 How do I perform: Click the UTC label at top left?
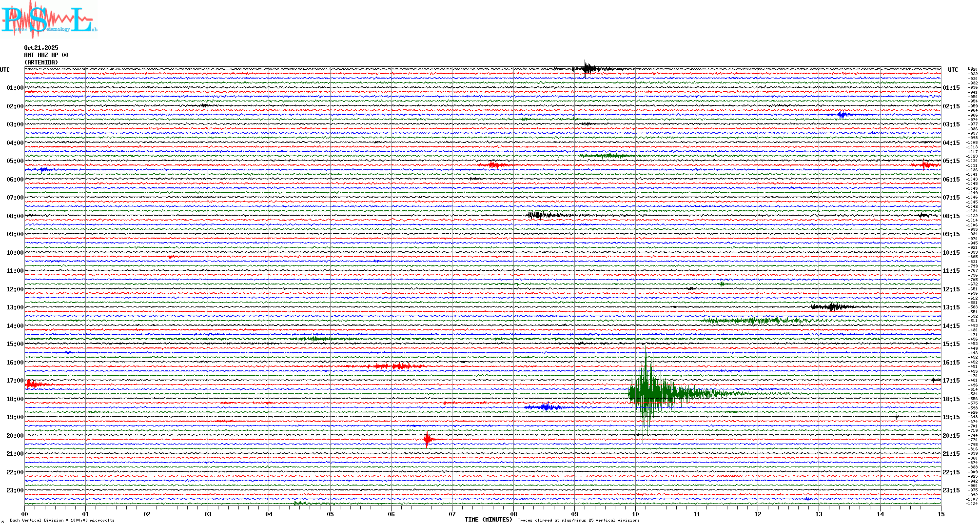[5, 70]
